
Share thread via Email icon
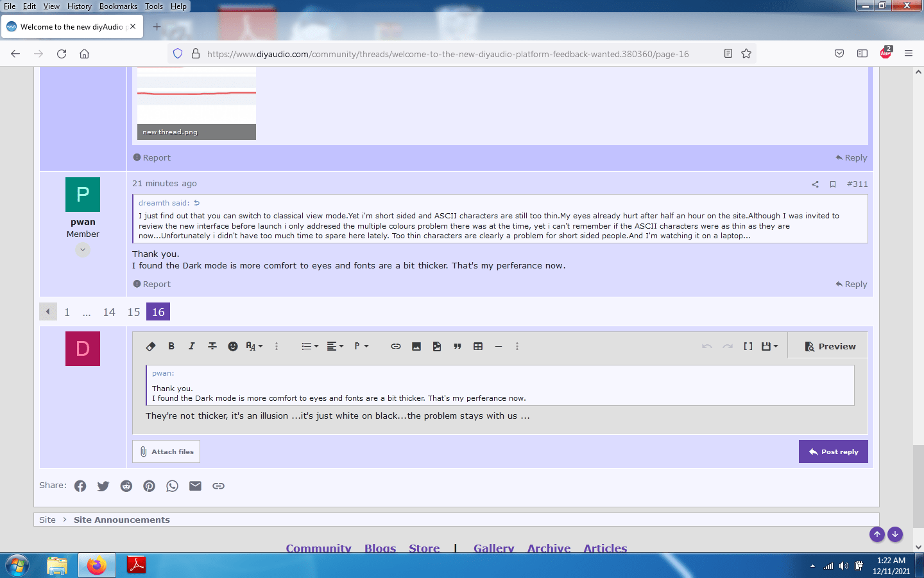196,486
